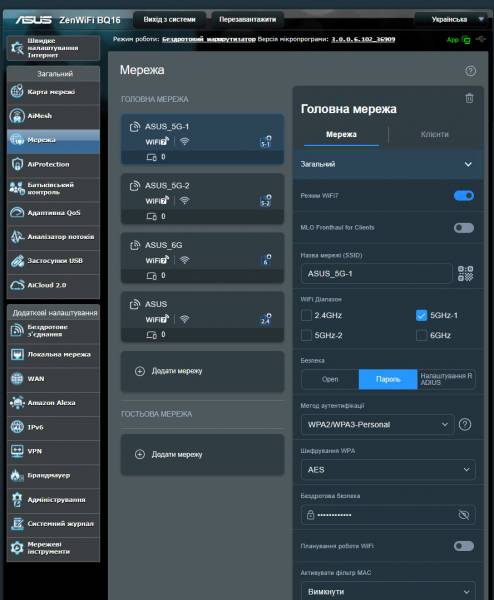Open AiProtection from the sidebar
The image size is (494, 600).
[53, 164]
